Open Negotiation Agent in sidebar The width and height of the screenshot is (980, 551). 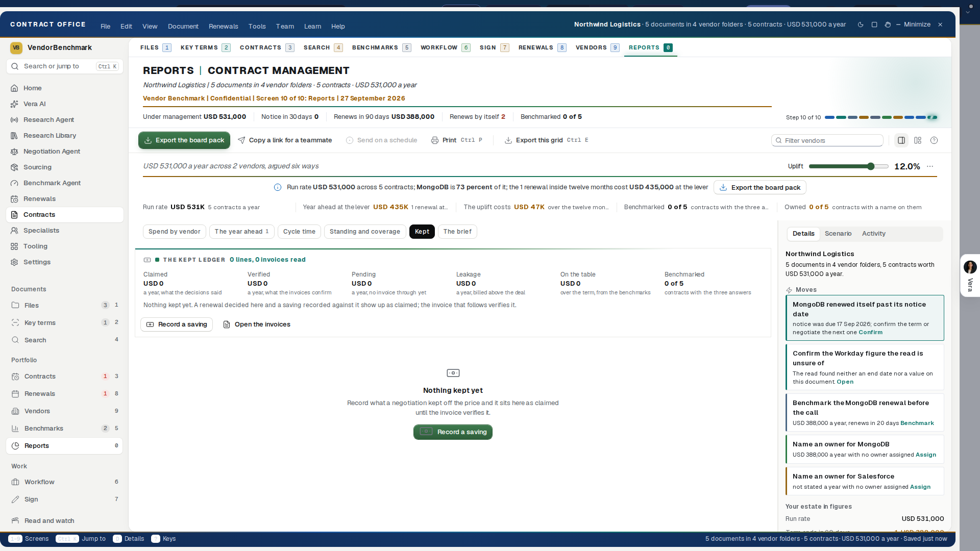(65, 152)
